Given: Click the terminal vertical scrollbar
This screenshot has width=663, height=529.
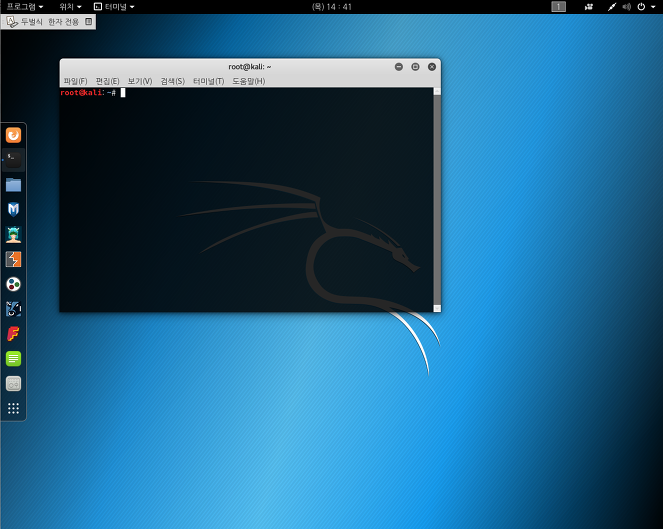Looking at the screenshot, I should coord(437,200).
